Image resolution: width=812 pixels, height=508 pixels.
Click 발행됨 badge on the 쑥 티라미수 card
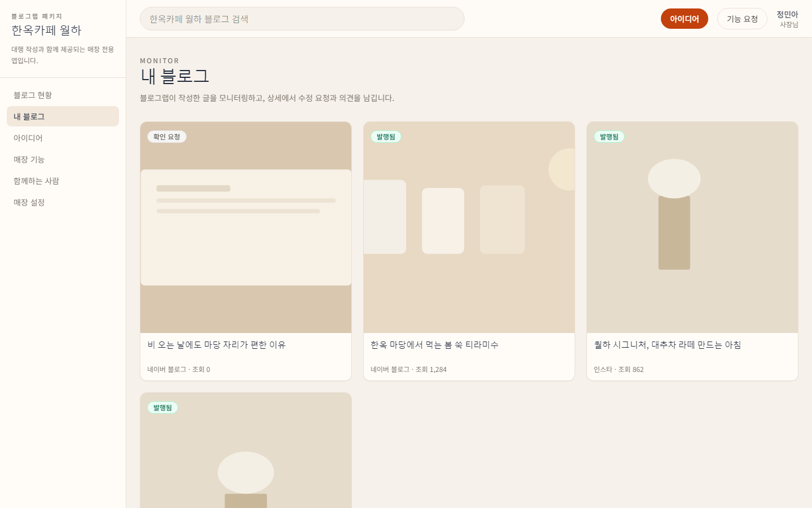pos(386,137)
